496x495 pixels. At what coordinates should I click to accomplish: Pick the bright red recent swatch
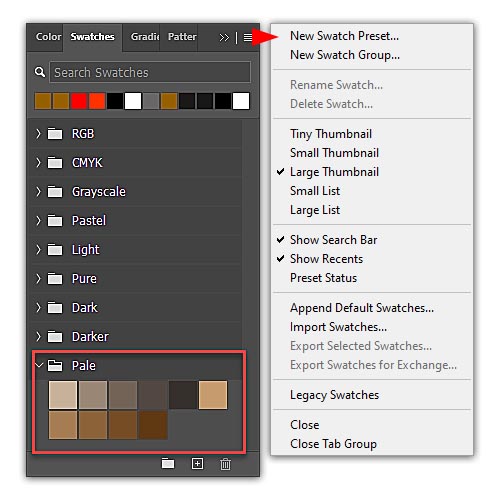[79, 101]
